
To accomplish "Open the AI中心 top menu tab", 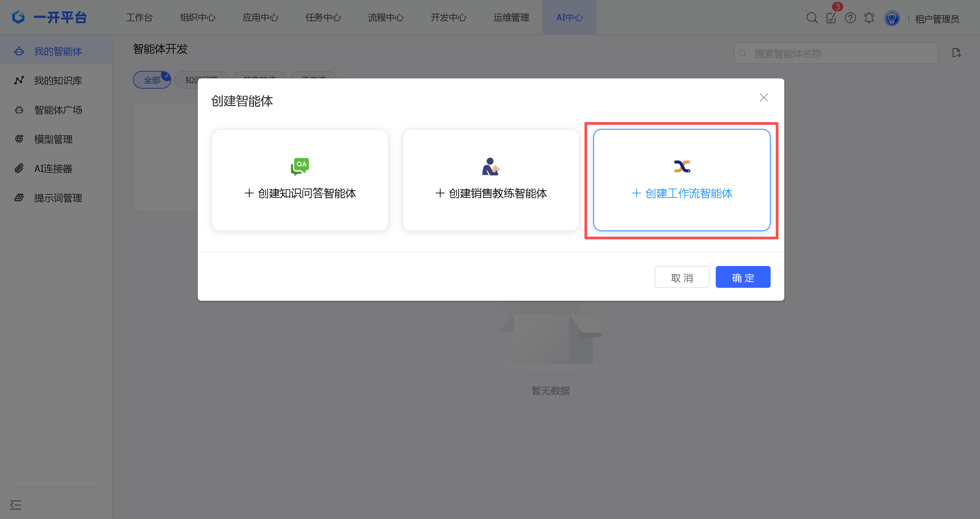I will 569,17.
